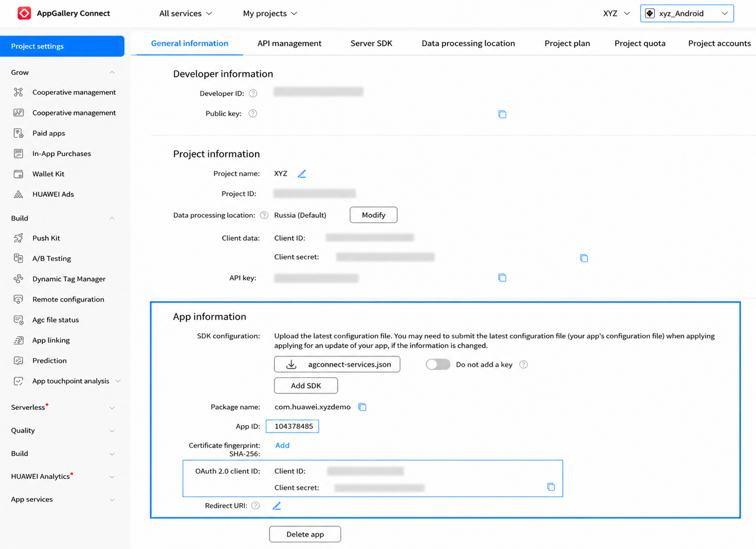Screen dimensions: 756x549
Task: Copy the package name com.huawei.xyzdemo
Action: (x=362, y=407)
